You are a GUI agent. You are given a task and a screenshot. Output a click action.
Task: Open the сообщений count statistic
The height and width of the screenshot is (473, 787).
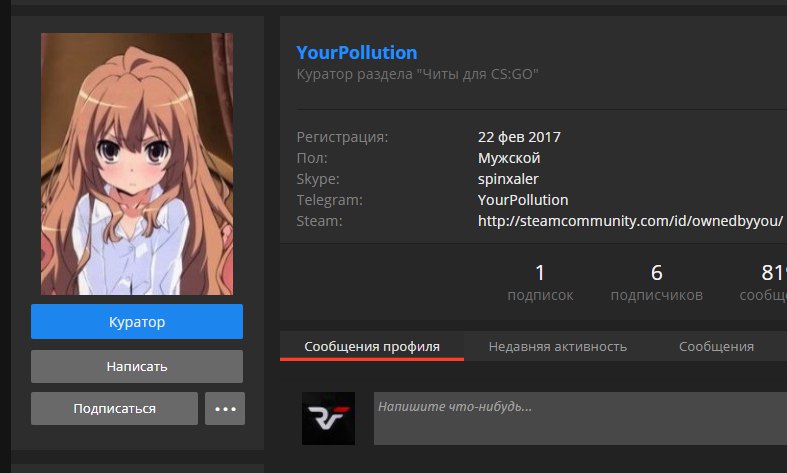click(x=765, y=282)
